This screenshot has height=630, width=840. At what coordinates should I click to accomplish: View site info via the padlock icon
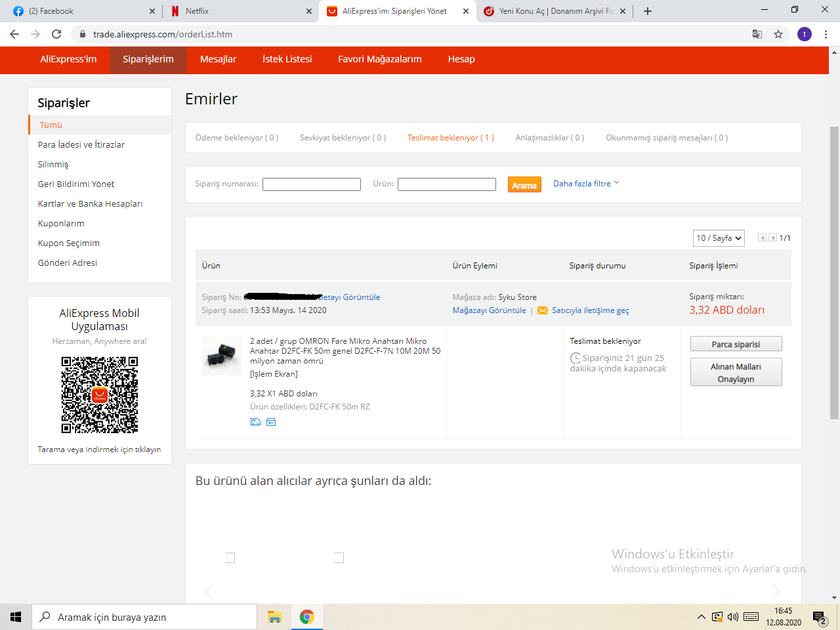click(x=82, y=34)
